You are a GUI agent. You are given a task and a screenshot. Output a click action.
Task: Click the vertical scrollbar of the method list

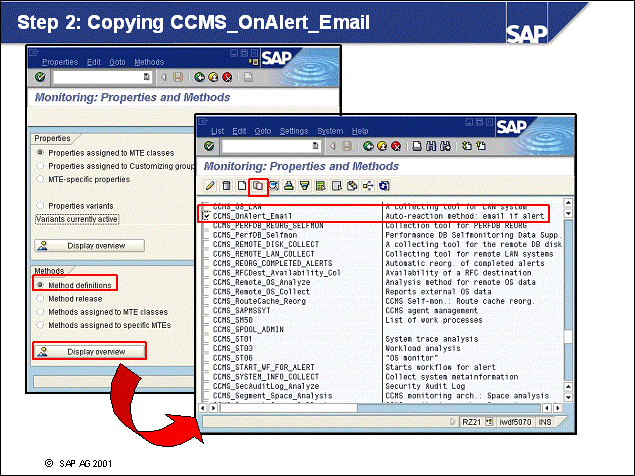pos(568,300)
